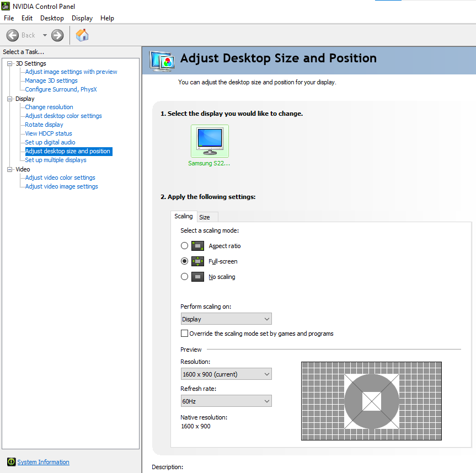The height and width of the screenshot is (473, 476).
Task: Switch to the Size tab
Action: (205, 217)
